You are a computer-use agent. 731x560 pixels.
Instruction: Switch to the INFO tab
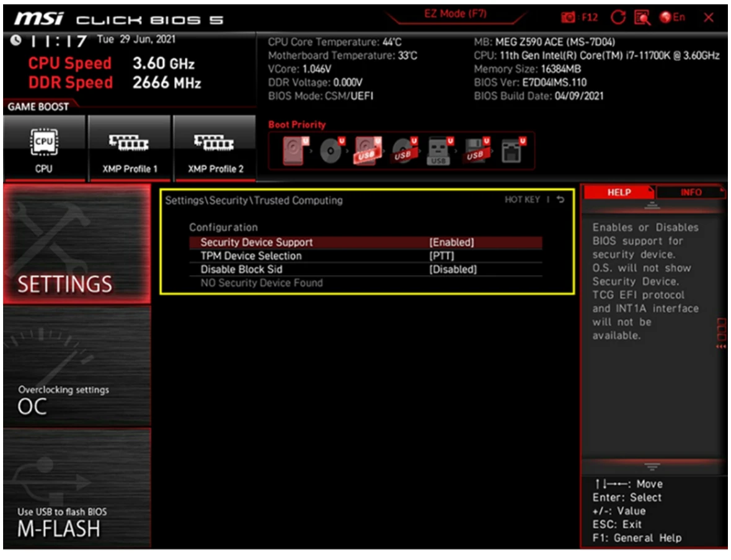pos(690,193)
